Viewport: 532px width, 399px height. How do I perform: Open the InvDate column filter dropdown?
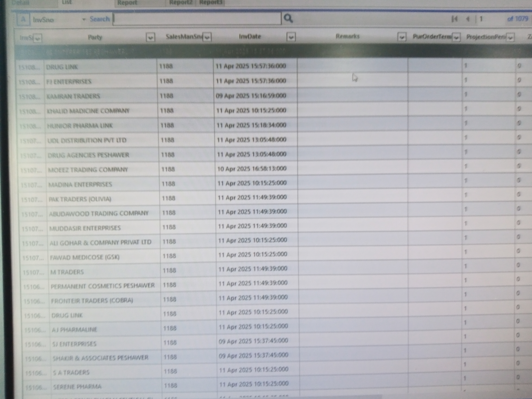[x=291, y=37]
